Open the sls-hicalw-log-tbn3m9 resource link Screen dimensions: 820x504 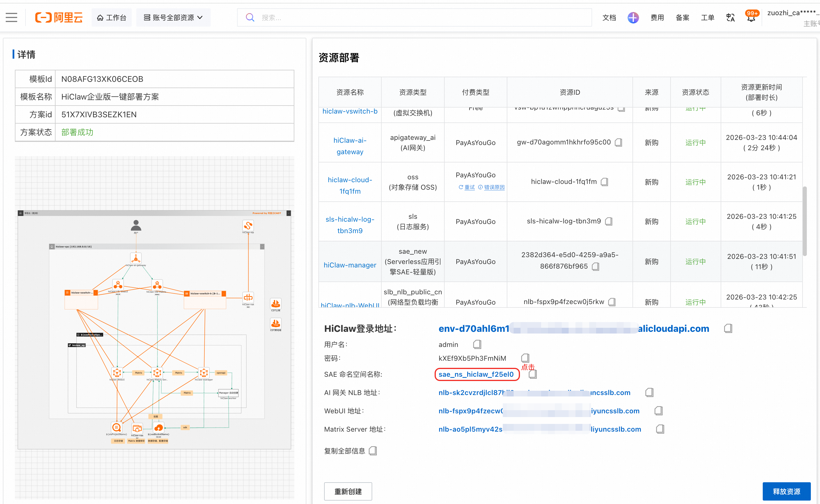pos(350,225)
